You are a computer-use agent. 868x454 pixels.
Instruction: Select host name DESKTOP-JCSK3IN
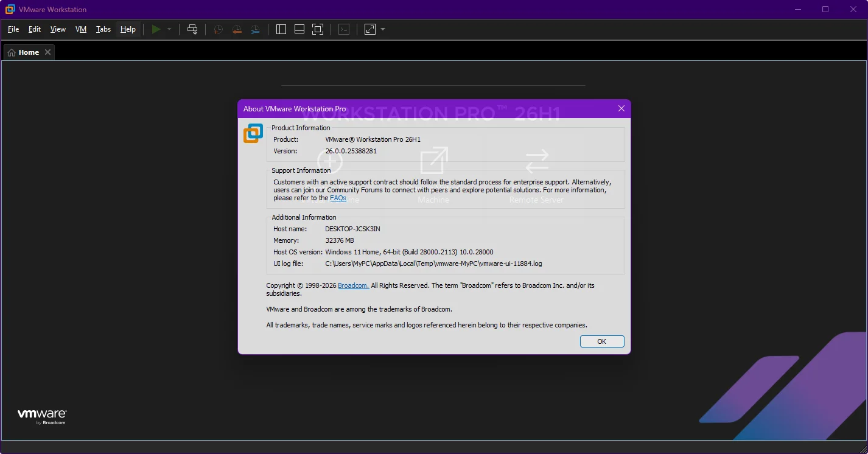[x=352, y=229]
